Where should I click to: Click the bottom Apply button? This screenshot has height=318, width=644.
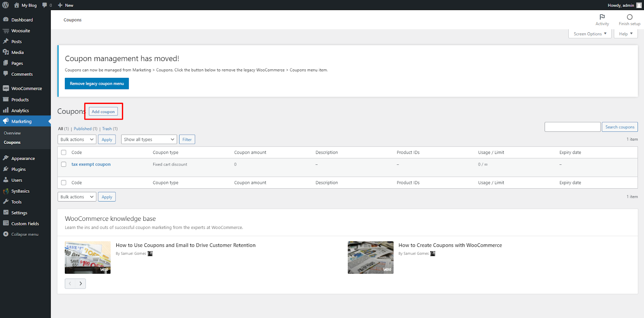(x=107, y=197)
